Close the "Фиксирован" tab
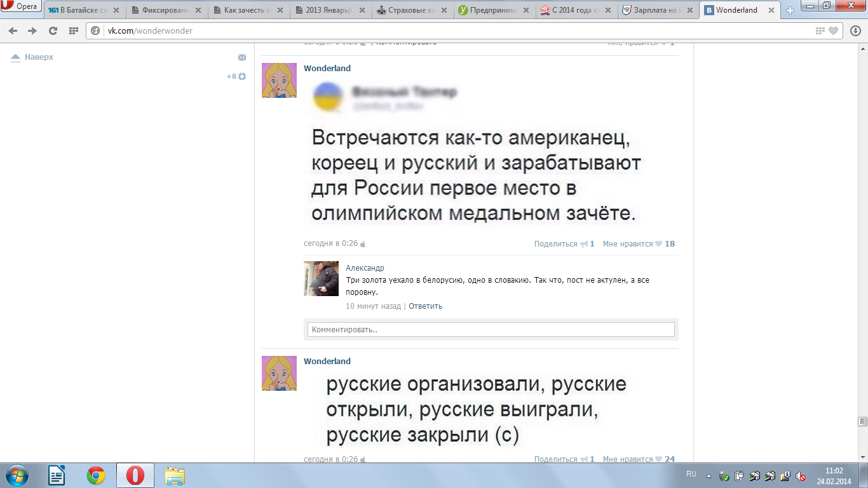 click(x=200, y=10)
